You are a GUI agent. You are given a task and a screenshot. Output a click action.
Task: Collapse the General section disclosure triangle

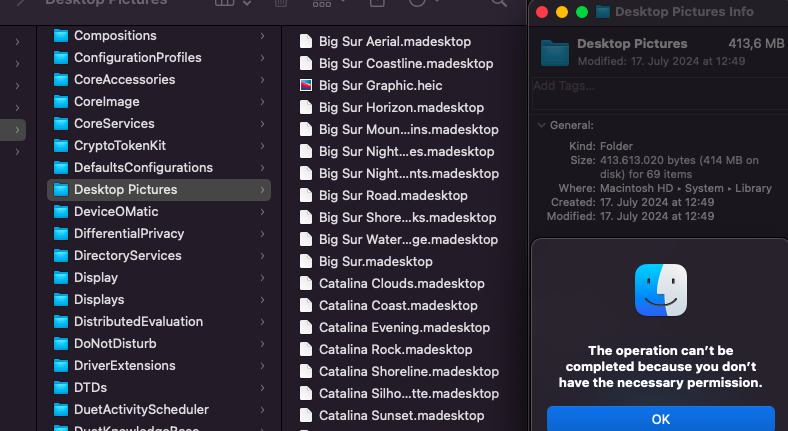(541, 125)
